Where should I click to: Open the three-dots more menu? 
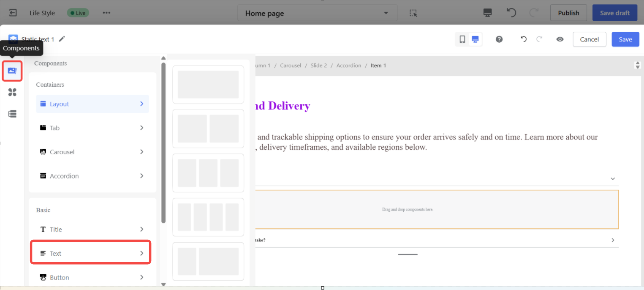tap(106, 13)
